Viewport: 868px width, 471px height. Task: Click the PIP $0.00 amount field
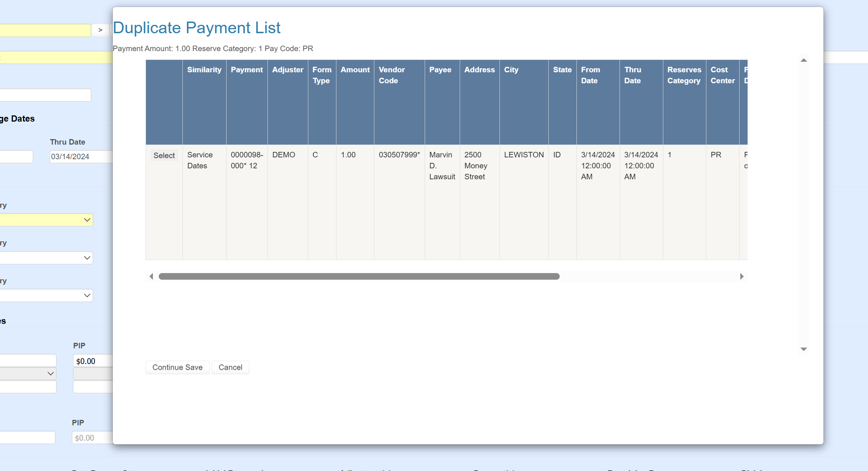click(93, 361)
